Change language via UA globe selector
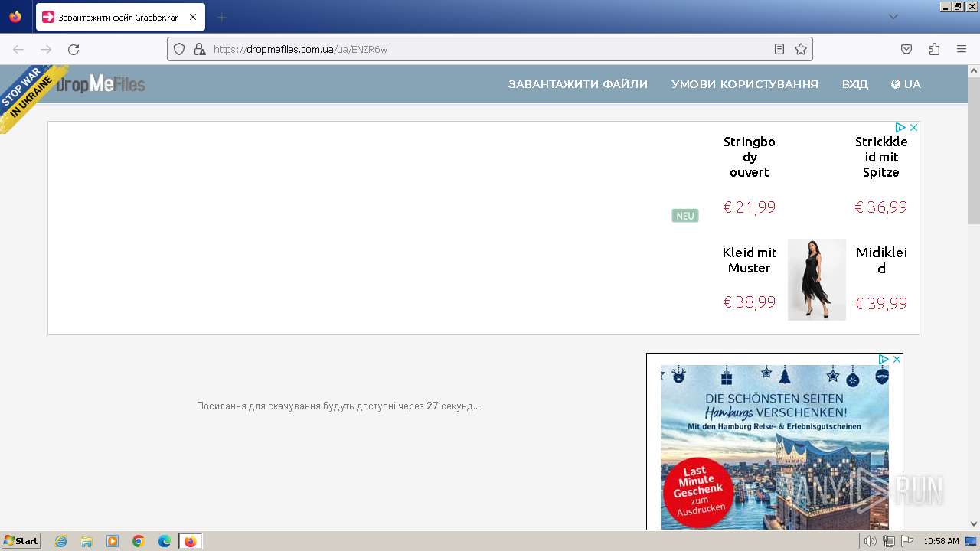980x551 pixels. pos(906,84)
